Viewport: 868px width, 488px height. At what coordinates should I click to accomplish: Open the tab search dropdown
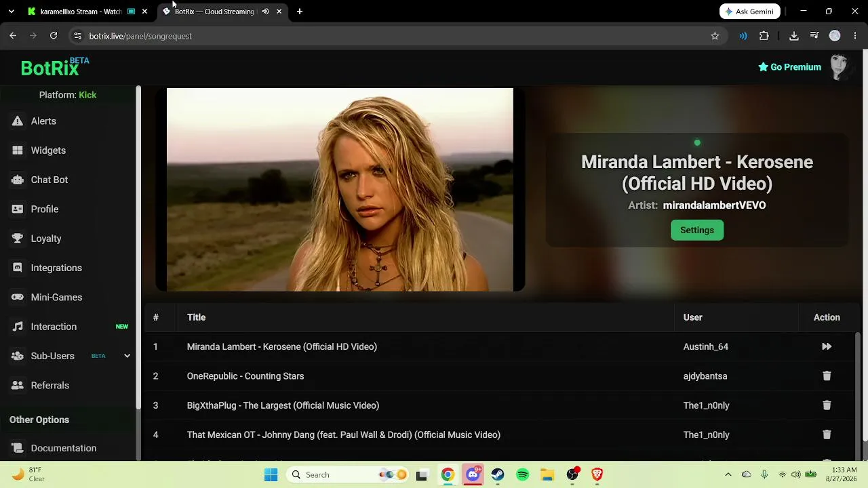pos(11,12)
